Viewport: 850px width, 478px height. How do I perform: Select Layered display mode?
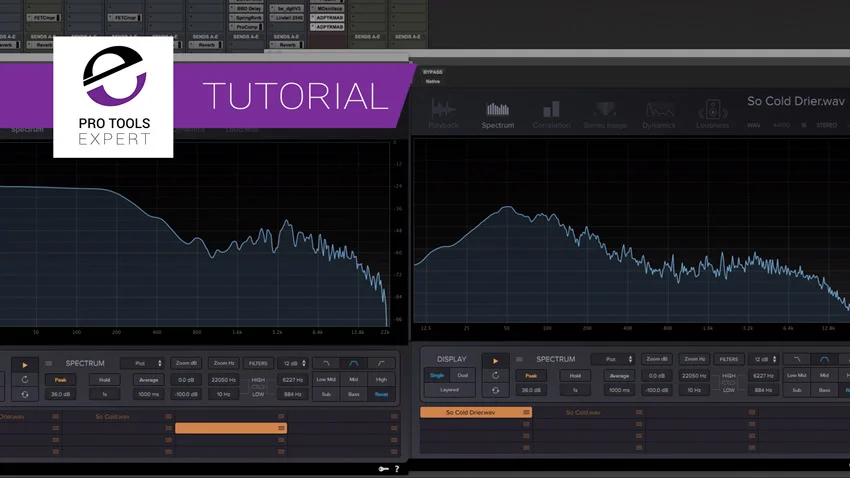point(449,390)
